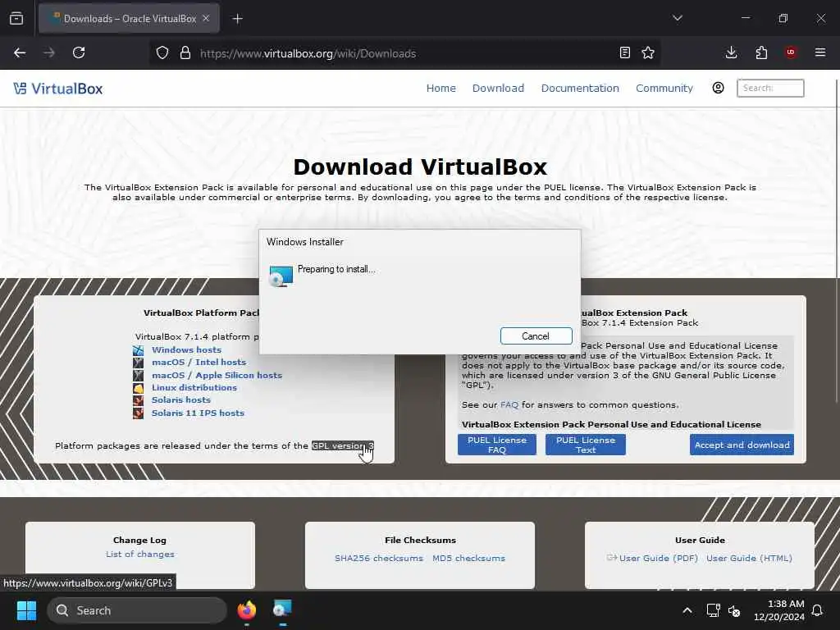Click the Firefox View icon
Image resolution: width=840 pixels, height=630 pixels.
coord(16,19)
